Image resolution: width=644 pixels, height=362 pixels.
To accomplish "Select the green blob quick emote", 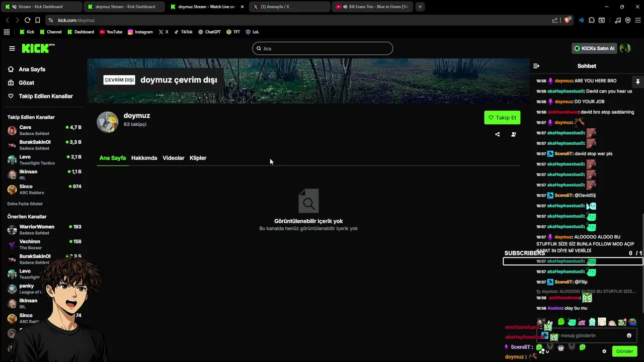I will click(x=561, y=322).
